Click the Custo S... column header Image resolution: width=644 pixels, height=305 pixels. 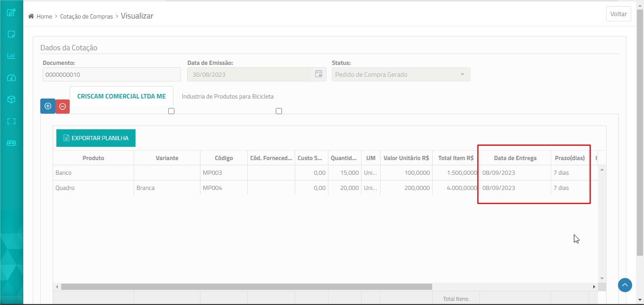[312, 158]
